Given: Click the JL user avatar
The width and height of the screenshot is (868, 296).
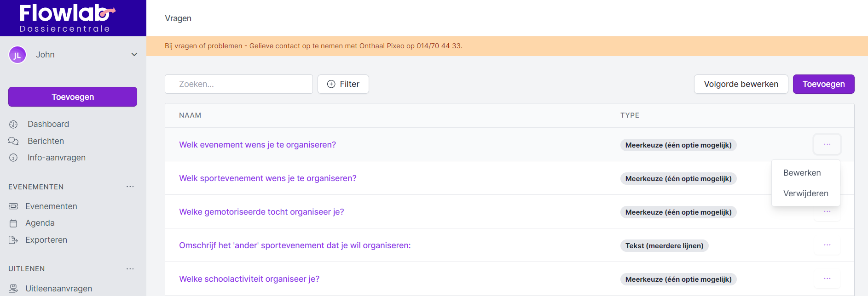Looking at the screenshot, I should click(17, 55).
